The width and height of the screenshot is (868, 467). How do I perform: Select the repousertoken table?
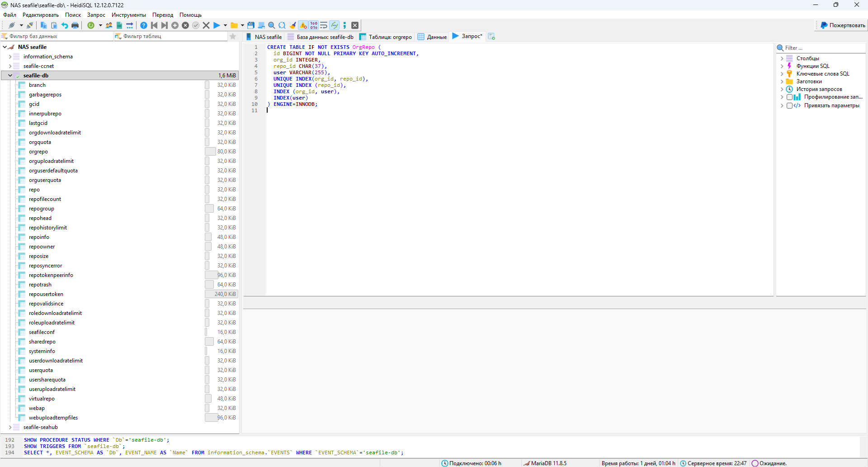(46, 294)
